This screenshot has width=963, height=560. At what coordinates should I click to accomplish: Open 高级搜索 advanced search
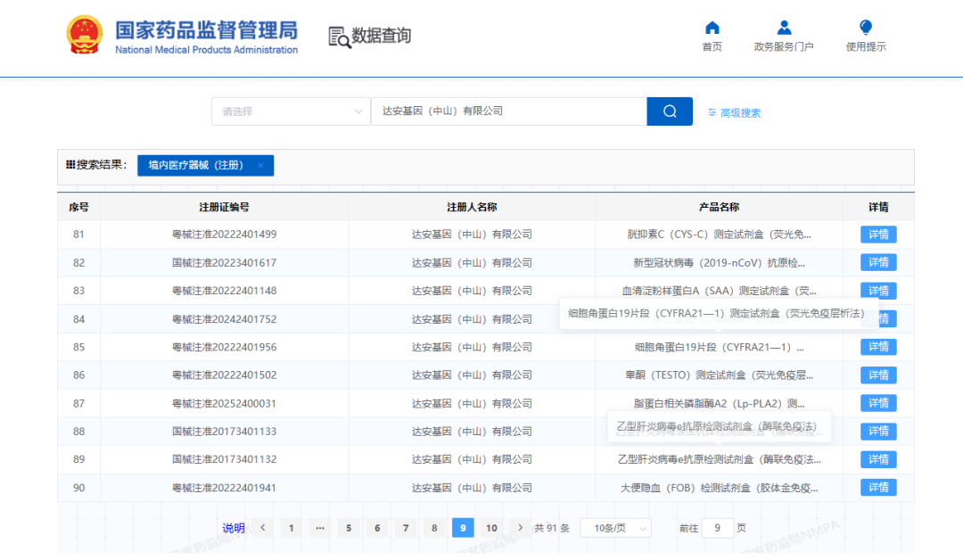(x=734, y=113)
